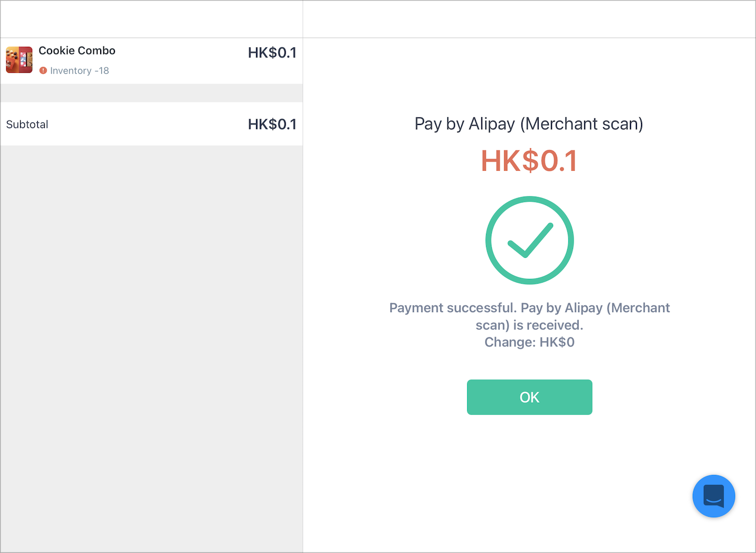The height and width of the screenshot is (553, 756).
Task: Click the green OK button
Action: [529, 397]
